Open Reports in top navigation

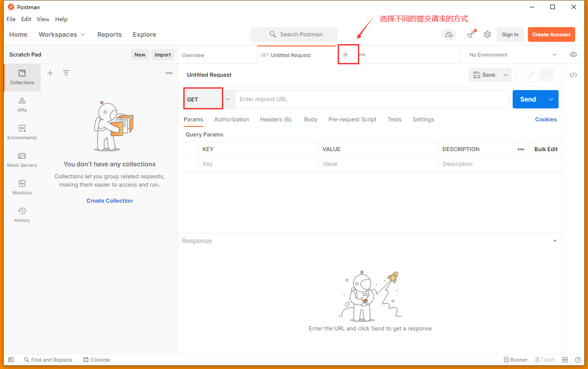[109, 34]
